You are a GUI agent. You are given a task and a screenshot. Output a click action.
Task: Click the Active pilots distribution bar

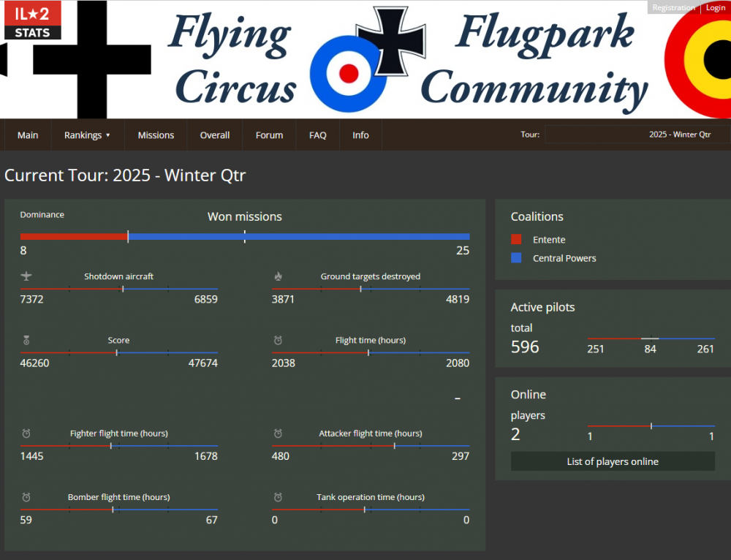pyautogui.click(x=651, y=338)
